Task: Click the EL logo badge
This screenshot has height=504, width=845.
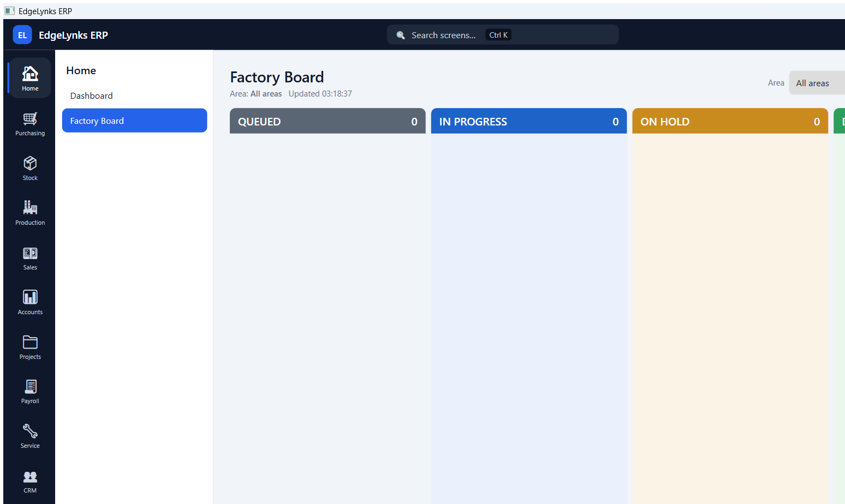Action: coord(22,35)
